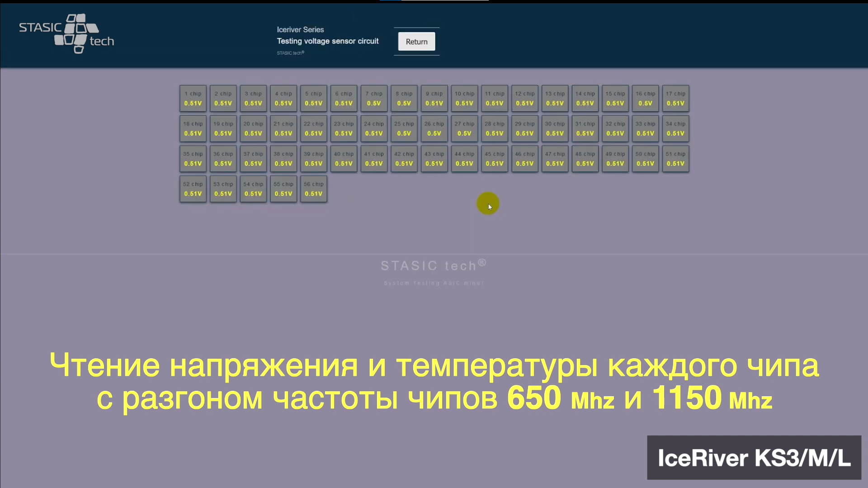Choose the 22 chip tile
This screenshot has height=488, width=868.
tap(314, 129)
